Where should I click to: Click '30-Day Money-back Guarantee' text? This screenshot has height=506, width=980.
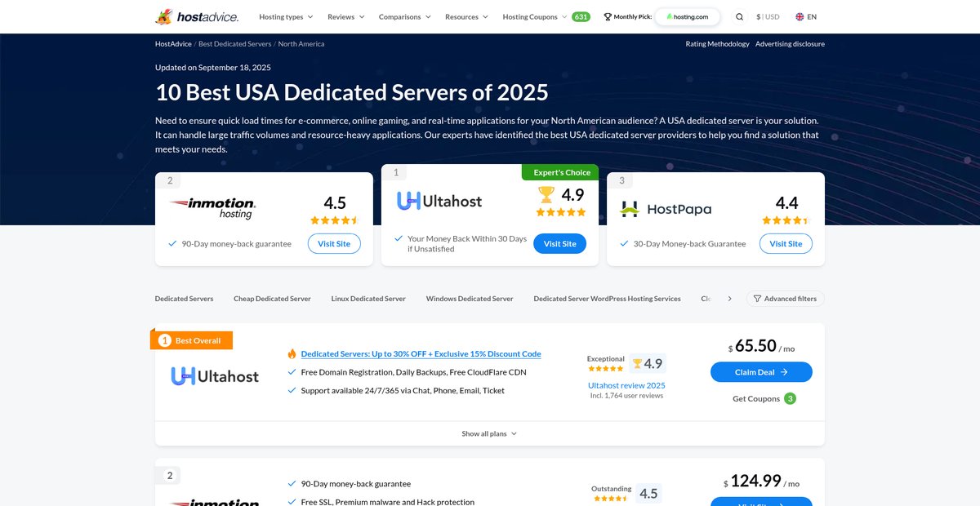(x=689, y=243)
